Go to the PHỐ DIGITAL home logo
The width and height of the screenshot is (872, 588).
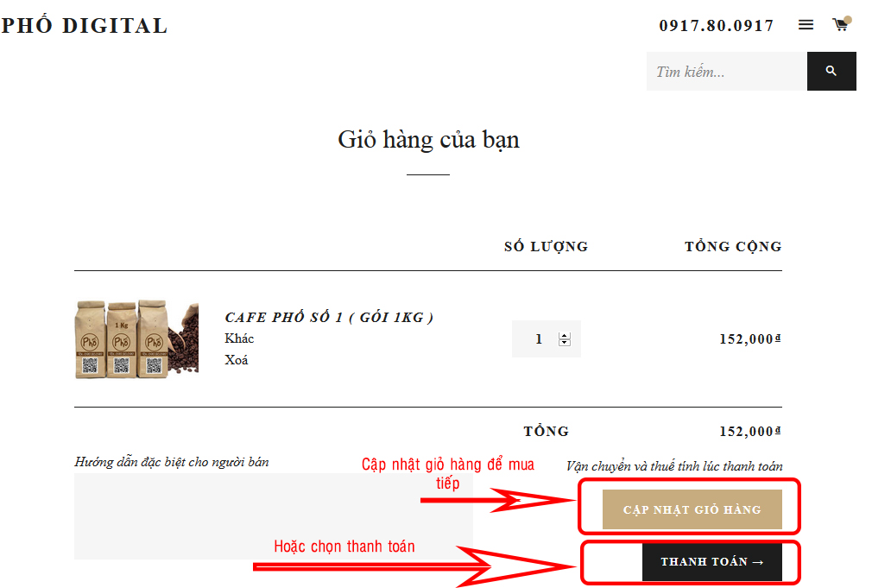coord(85,26)
